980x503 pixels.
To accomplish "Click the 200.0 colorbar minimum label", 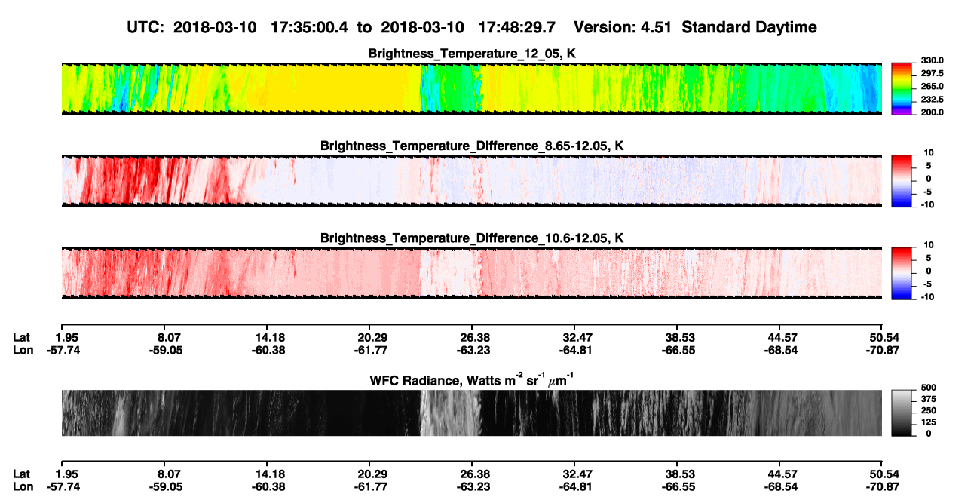I will tap(932, 112).
